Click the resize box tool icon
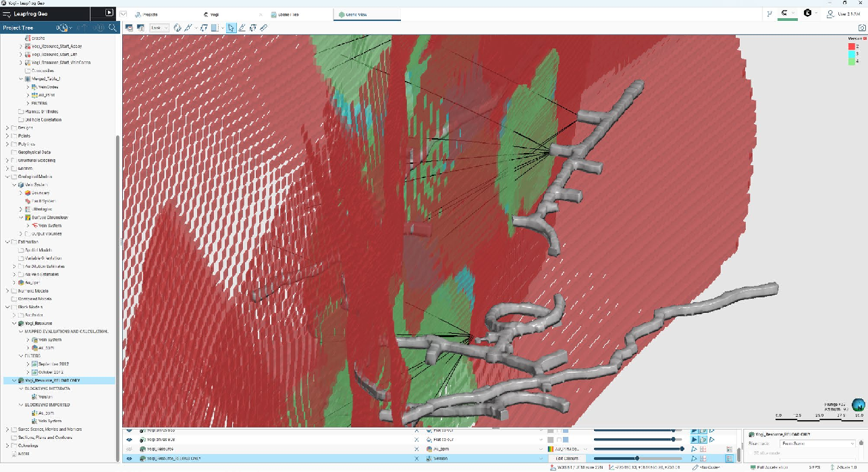Viewport: 868px width, 472px height. [253, 28]
